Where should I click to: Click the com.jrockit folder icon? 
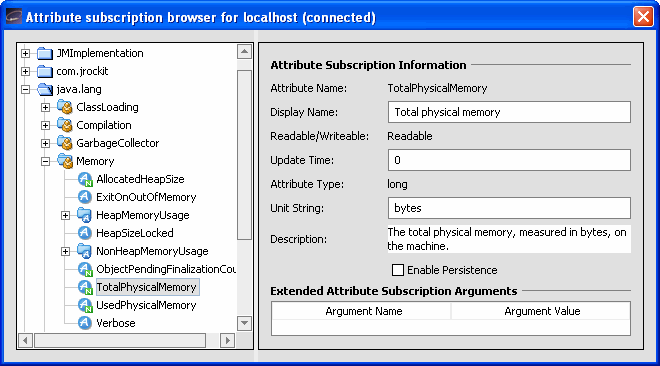pos(45,72)
